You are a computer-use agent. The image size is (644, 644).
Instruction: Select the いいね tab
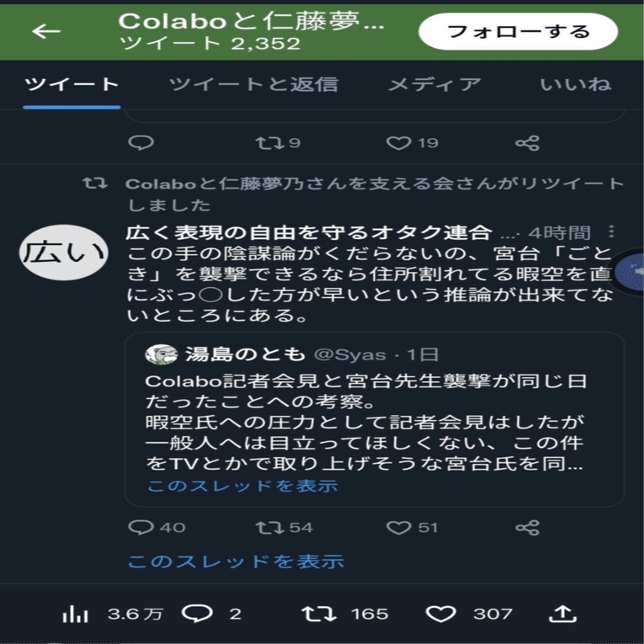pyautogui.click(x=576, y=84)
